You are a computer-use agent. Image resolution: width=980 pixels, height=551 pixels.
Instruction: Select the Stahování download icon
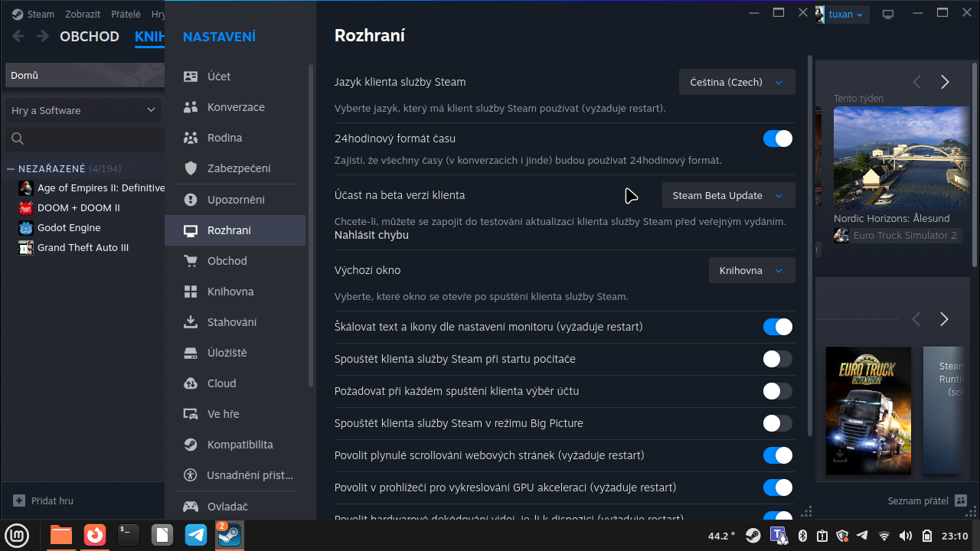[191, 322]
